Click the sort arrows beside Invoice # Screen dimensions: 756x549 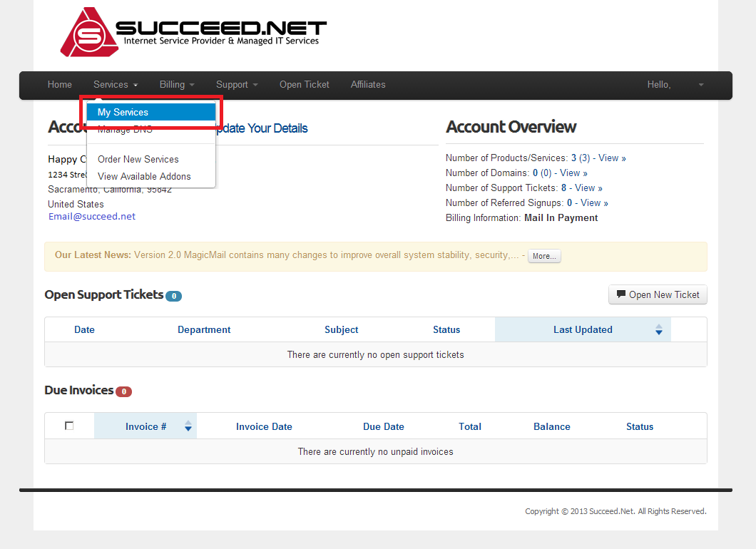(188, 426)
